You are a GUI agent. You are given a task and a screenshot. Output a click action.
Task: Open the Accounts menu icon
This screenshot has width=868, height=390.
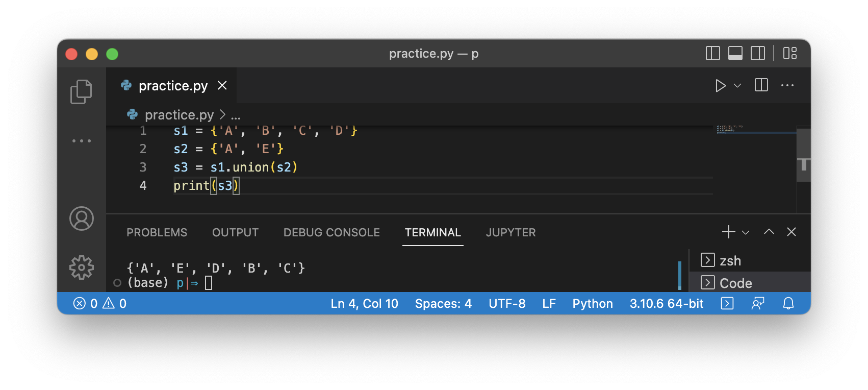(x=82, y=218)
